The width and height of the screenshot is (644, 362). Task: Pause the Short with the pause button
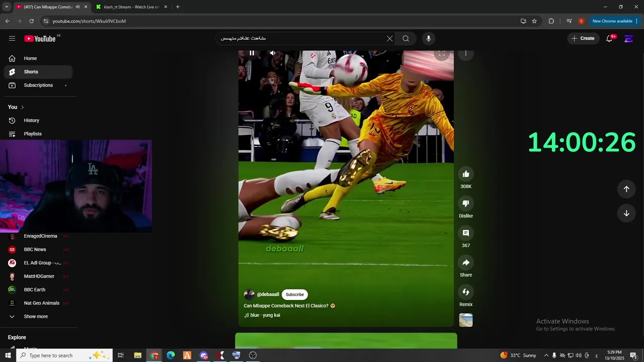pos(252,53)
